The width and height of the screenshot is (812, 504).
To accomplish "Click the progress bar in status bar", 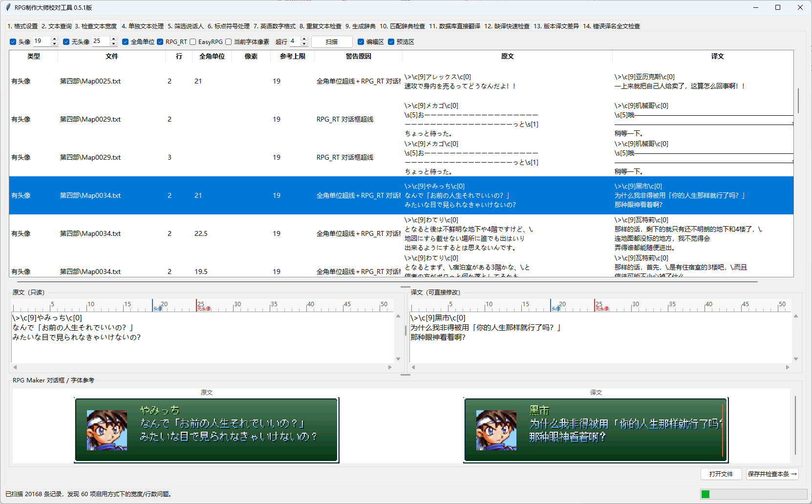I will (753, 494).
